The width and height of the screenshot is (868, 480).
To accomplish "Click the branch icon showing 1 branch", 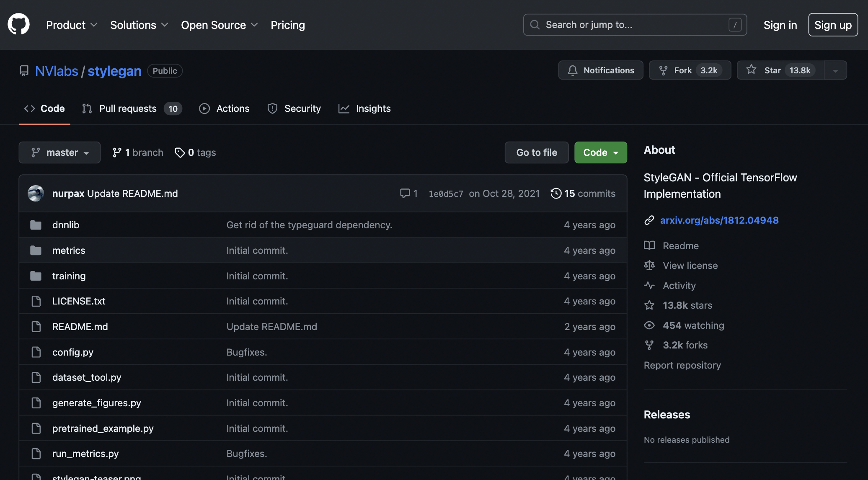I will 117,152.
